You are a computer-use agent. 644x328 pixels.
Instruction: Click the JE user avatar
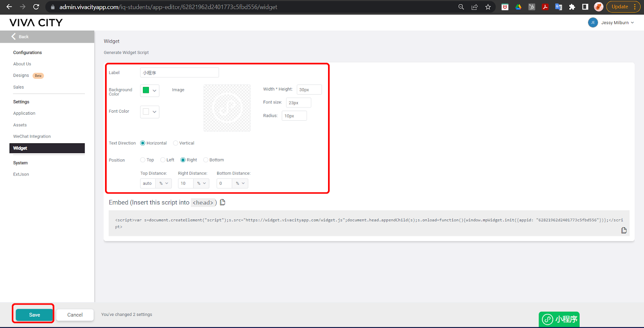[x=593, y=23]
